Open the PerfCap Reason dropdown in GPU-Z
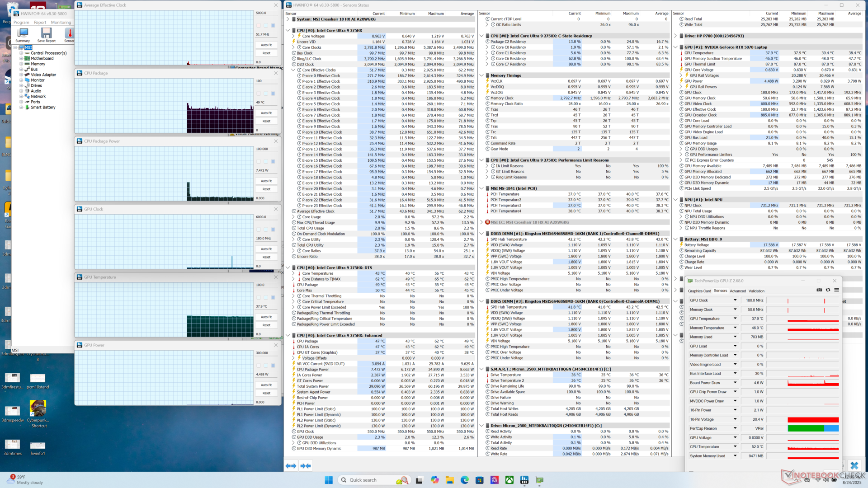The image size is (868, 488). point(735,428)
